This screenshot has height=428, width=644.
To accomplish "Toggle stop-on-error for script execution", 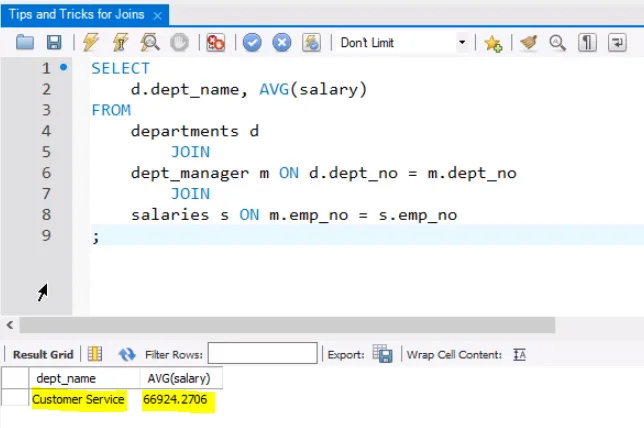I will click(x=215, y=43).
